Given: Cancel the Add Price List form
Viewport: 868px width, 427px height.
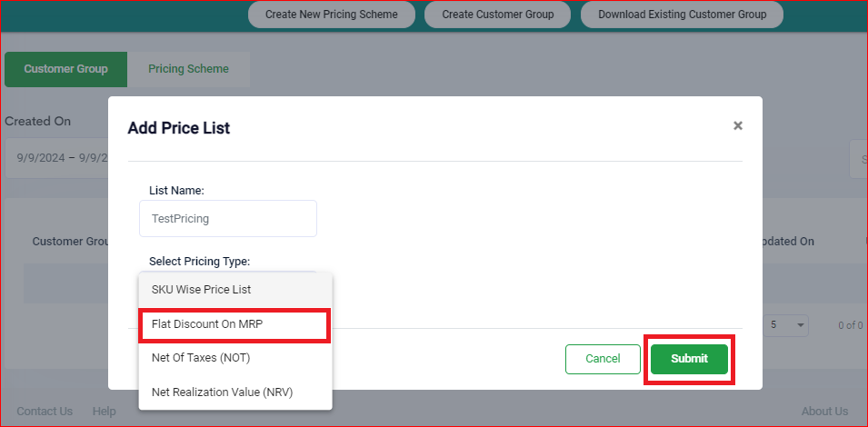Looking at the screenshot, I should (603, 359).
